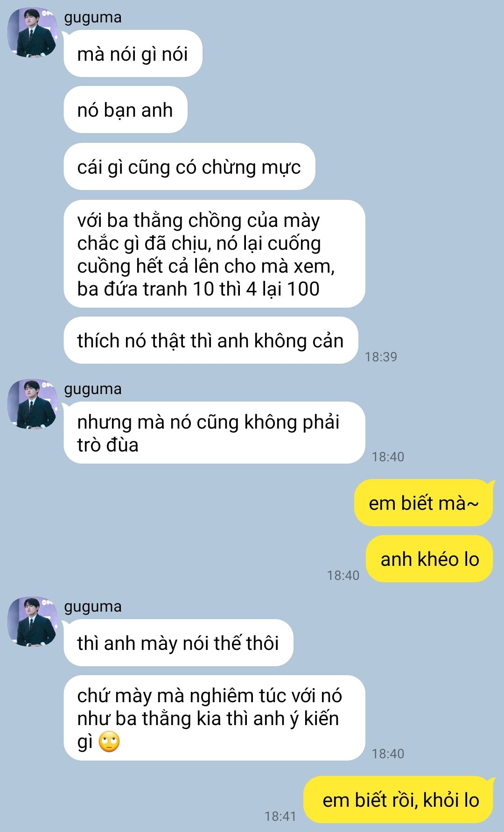Tap the message starting 'chứ mày mà nghiêm túc'
Viewport: 504px width, 832px height.
[x=214, y=718]
